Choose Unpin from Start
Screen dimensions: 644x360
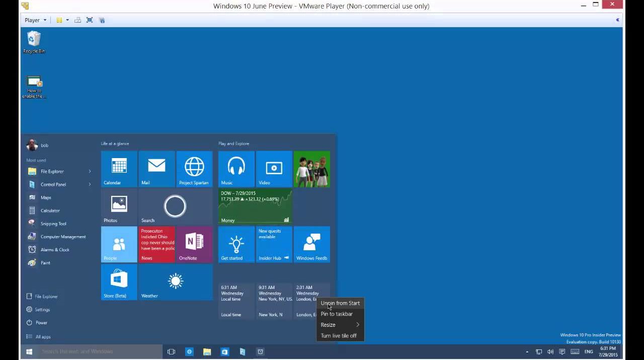tap(340, 303)
